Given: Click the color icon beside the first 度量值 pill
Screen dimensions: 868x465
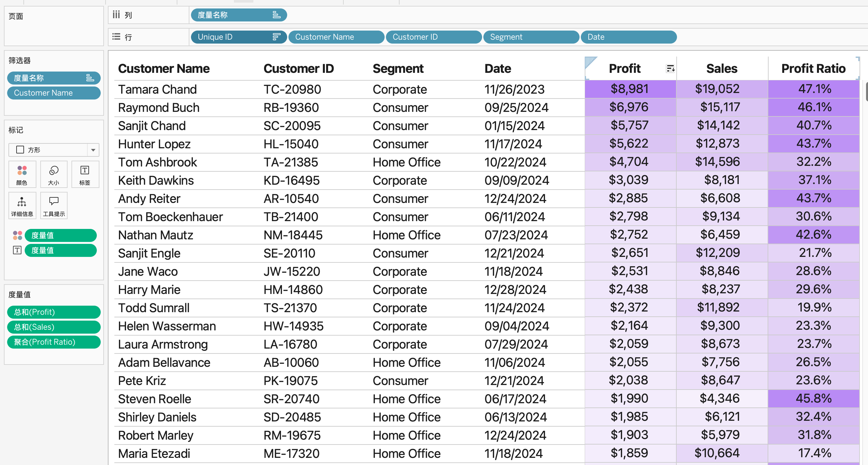Looking at the screenshot, I should click(x=17, y=235).
